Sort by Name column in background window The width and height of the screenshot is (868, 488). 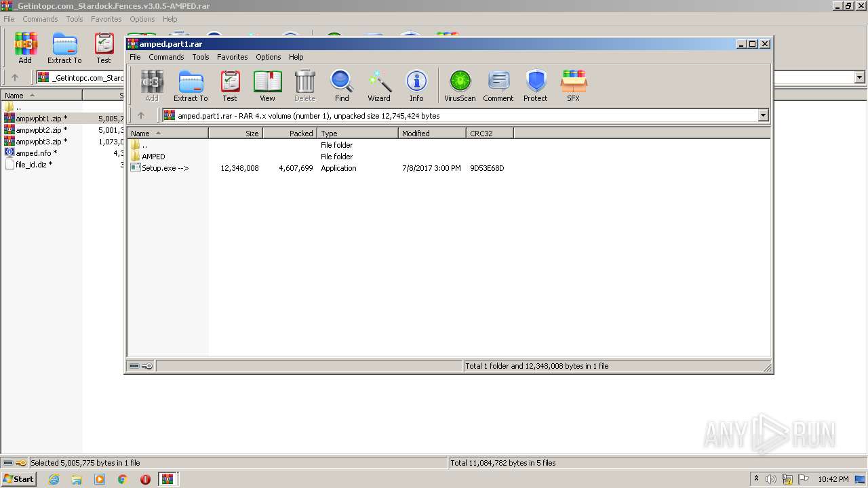click(41, 96)
